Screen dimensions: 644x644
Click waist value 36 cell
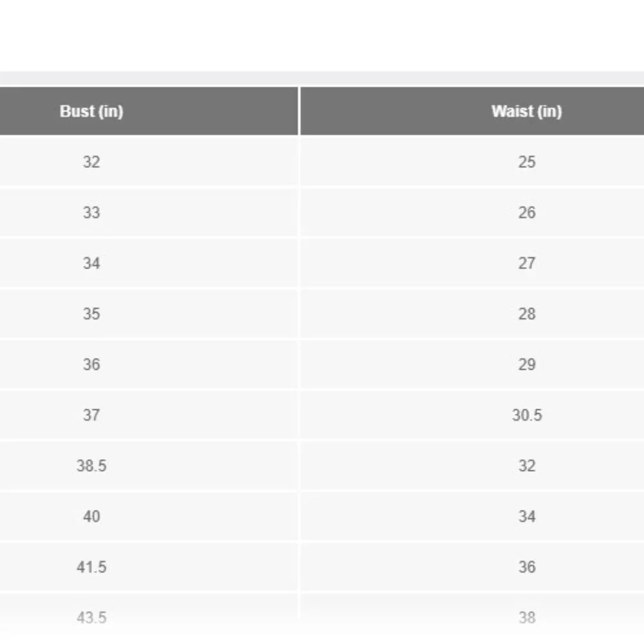(472, 567)
